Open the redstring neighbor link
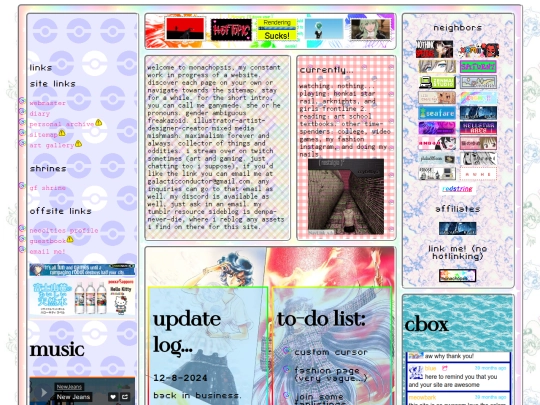Screen dimensions: 540x405 (x=457, y=189)
